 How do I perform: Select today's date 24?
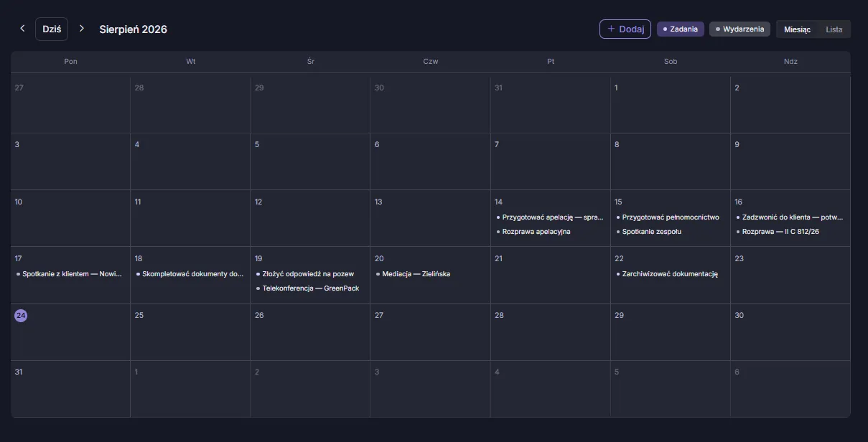point(21,316)
